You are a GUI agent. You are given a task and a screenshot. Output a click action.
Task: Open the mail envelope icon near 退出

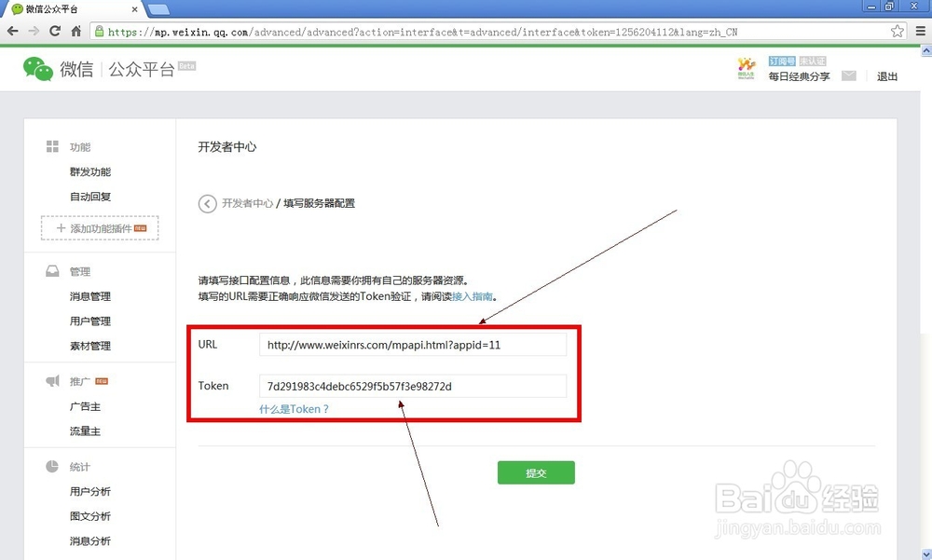point(849,76)
